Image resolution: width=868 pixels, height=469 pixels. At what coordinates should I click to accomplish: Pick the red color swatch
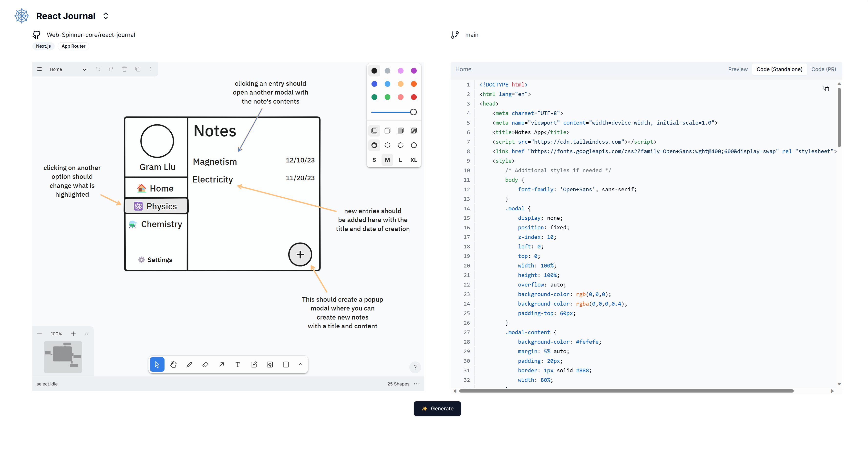click(x=414, y=97)
